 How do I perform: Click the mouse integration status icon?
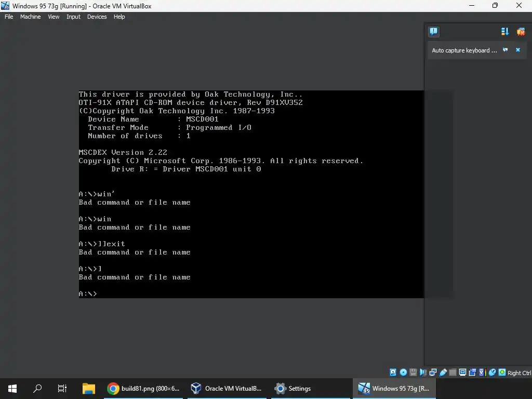point(492,372)
